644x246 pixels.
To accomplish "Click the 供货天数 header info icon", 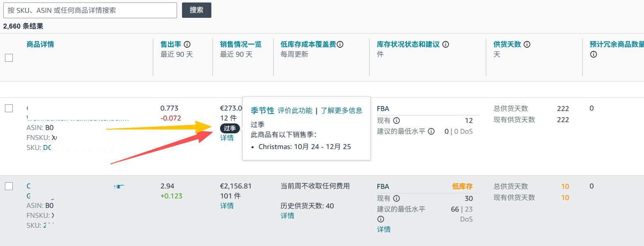I will pyautogui.click(x=527, y=44).
